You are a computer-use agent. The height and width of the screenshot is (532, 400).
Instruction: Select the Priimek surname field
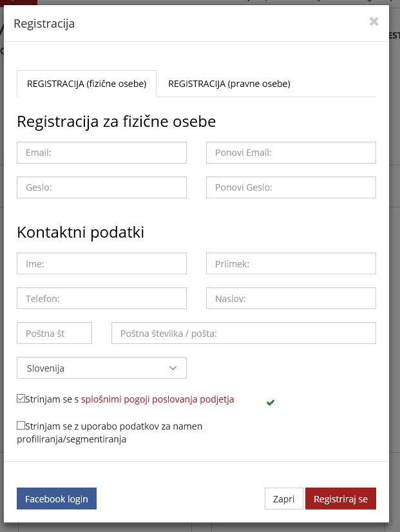coord(291,263)
